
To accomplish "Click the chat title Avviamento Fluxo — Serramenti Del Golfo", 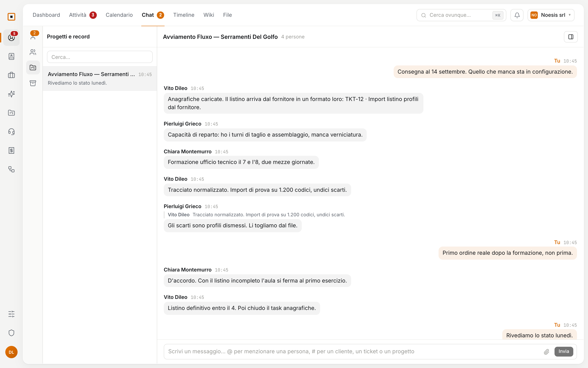I will point(220,37).
